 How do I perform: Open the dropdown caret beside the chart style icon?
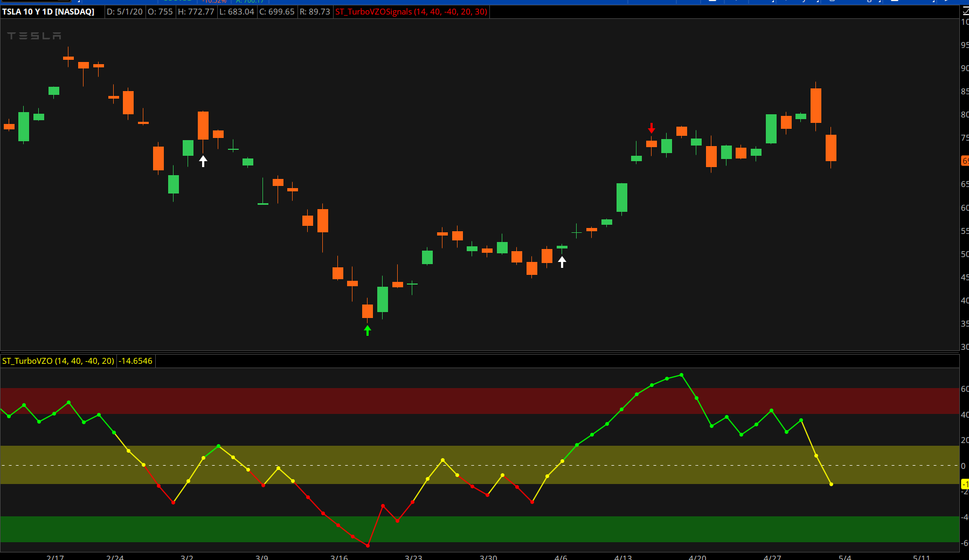coord(773,2)
